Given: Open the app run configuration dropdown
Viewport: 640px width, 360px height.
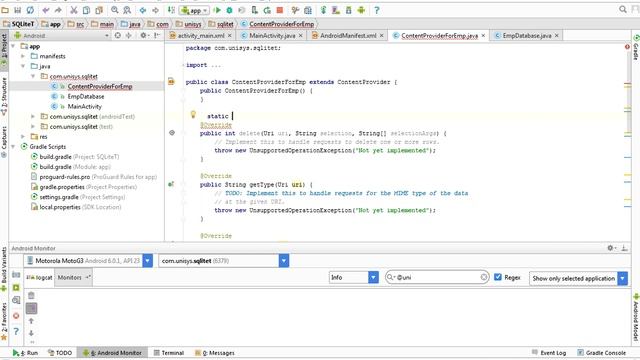Looking at the screenshot, I should pyautogui.click(x=195, y=10).
